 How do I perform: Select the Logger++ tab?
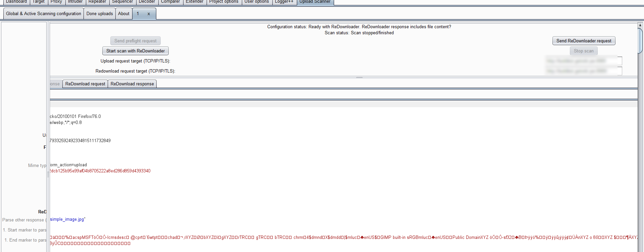pos(284,2)
